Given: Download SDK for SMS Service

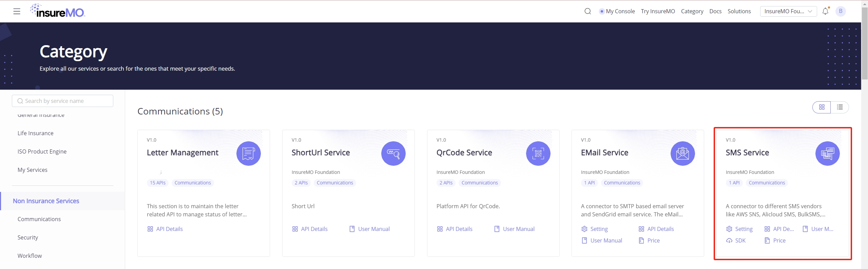Looking at the screenshot, I should coord(736,240).
